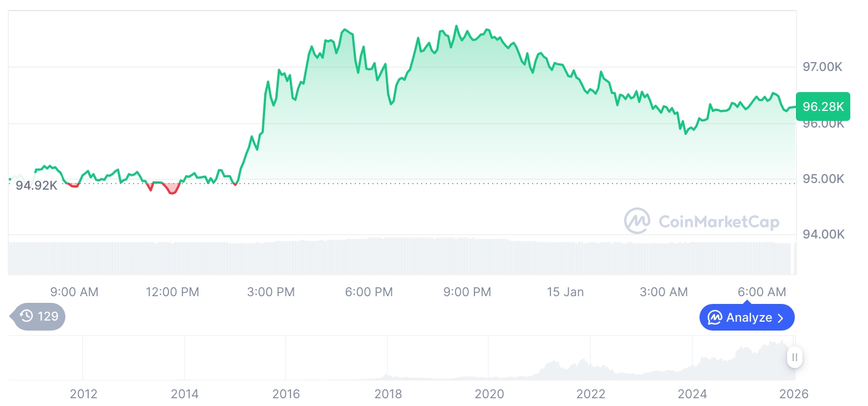Screen dimensions: 868x406
Task: Select the 2018 mark on the timeline
Action: coord(388,394)
